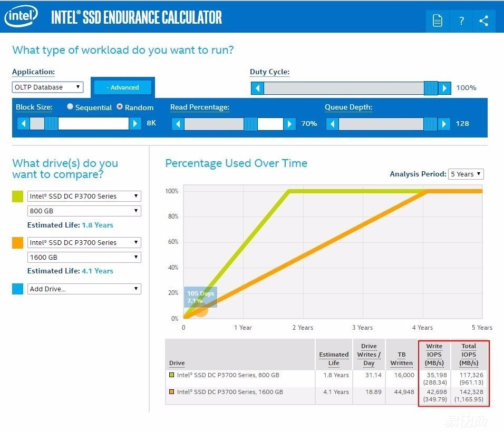Select the Sequential radio button

point(70,106)
